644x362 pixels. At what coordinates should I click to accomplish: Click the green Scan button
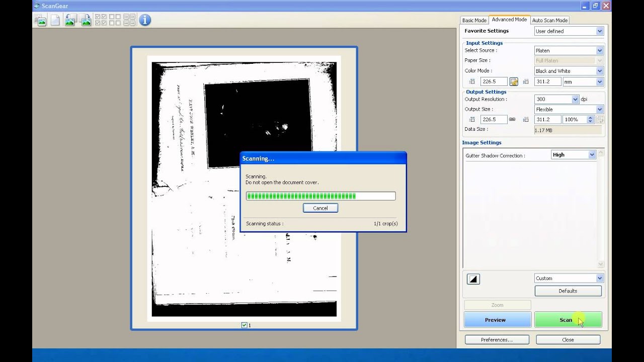pyautogui.click(x=568, y=320)
